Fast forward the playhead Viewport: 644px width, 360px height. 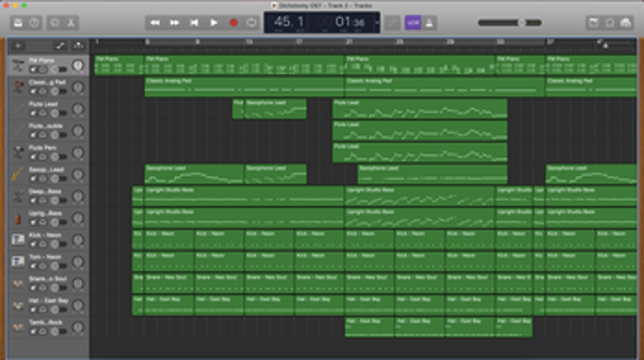(x=174, y=23)
